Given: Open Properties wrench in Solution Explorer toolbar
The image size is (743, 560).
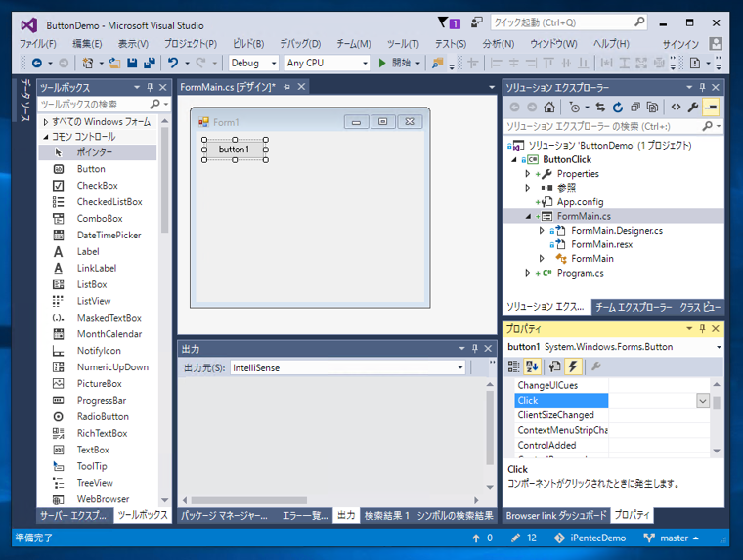Looking at the screenshot, I should coord(693,108).
